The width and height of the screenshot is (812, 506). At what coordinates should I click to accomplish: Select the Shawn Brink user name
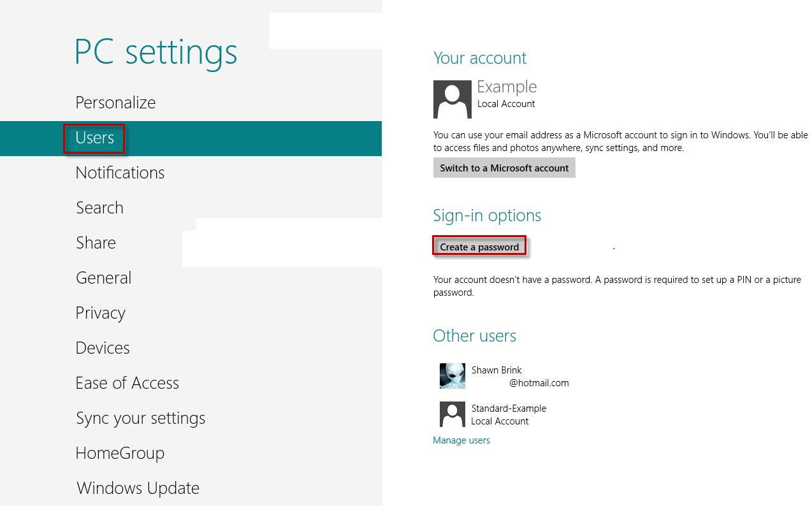point(497,370)
